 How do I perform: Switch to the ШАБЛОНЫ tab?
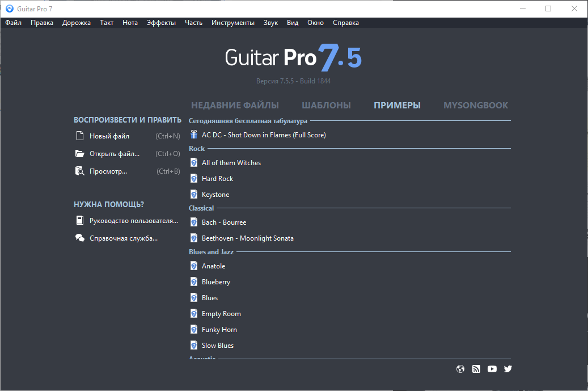(x=326, y=106)
